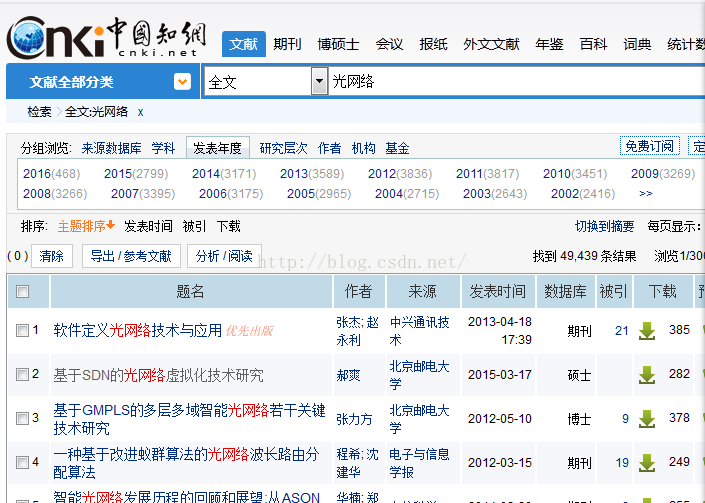The width and height of the screenshot is (705, 503).
Task: Open author link 张杰
Action: [349, 322]
